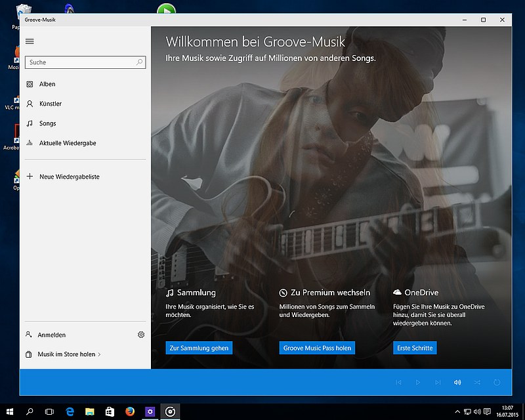Open the hamburger navigation menu
The image size is (525, 420).
pyautogui.click(x=30, y=41)
